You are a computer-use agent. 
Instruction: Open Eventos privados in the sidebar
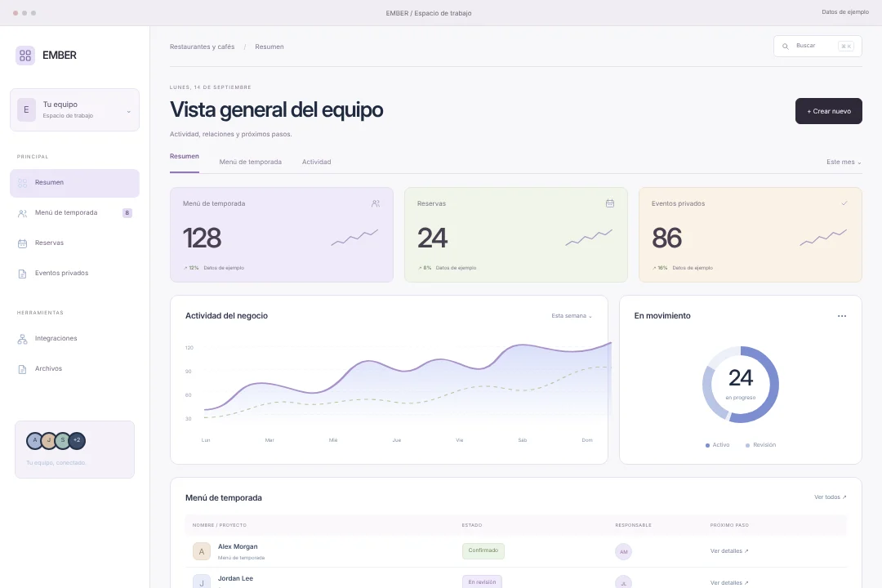point(74,274)
